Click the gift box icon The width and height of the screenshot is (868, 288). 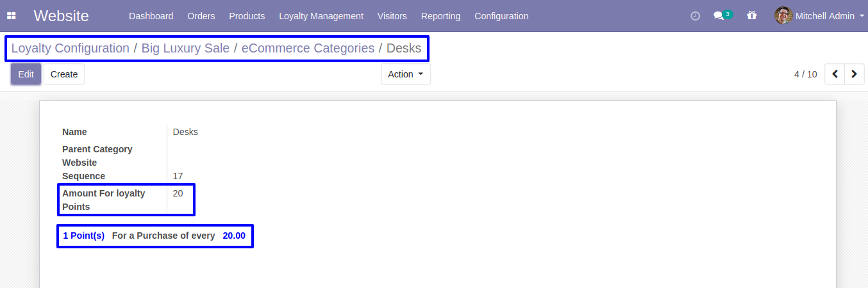[752, 16]
